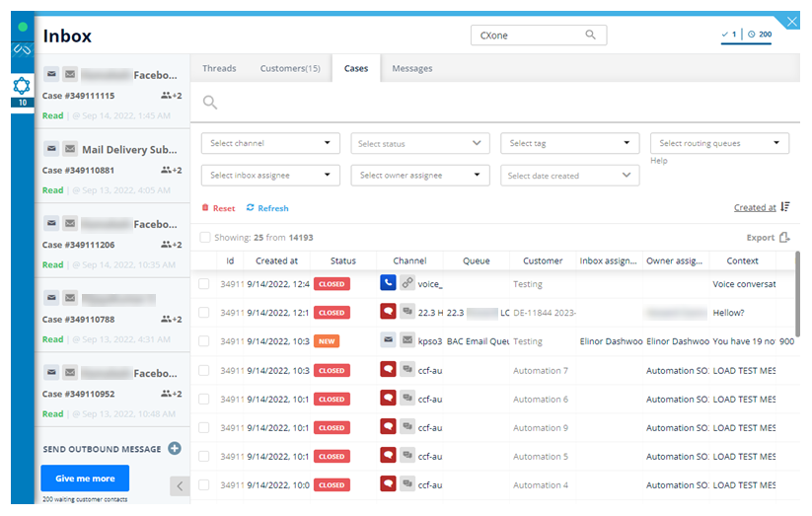Click the assigned and waiting counters indicator

pos(746,35)
